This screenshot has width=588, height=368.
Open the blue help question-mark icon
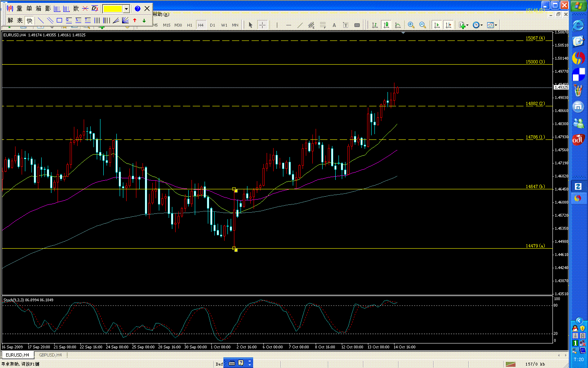(x=138, y=9)
